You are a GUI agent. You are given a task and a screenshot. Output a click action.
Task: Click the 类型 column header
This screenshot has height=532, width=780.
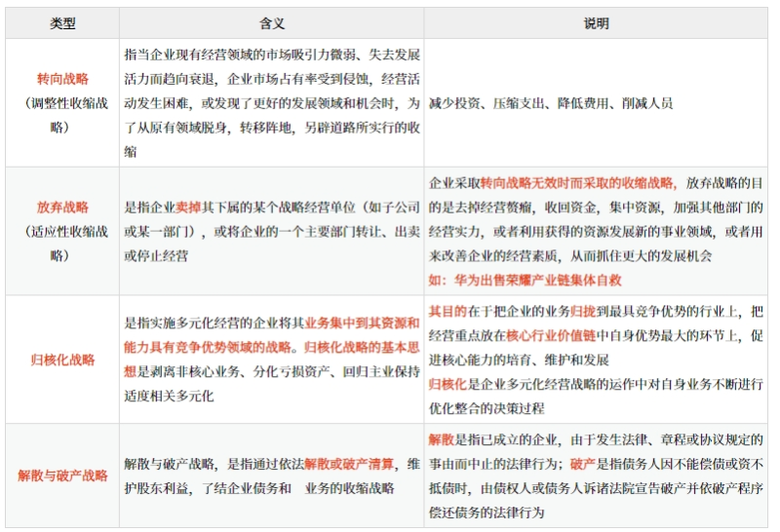pyautogui.click(x=62, y=23)
